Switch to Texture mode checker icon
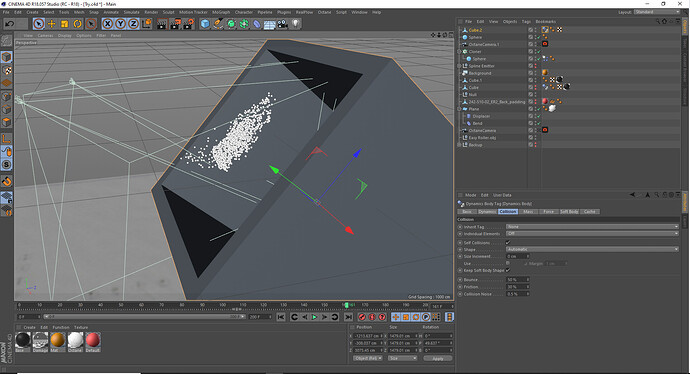Image resolution: width=690 pixels, height=374 pixels. [7, 70]
